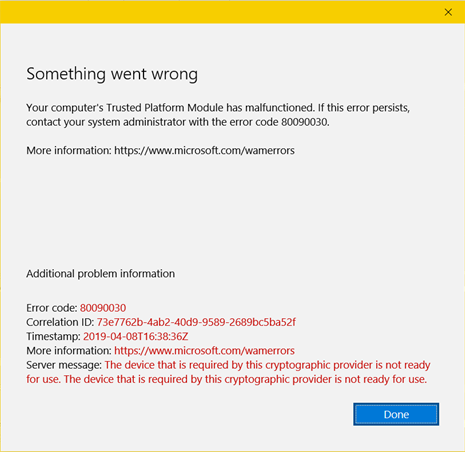Click the last red line ending 'not ready for use.'
465x452 pixels.
click(x=227, y=379)
